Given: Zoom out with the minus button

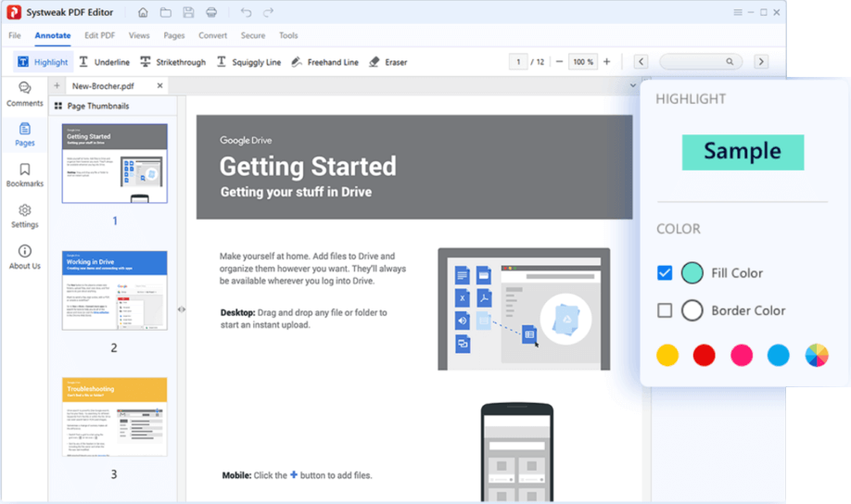Looking at the screenshot, I should pos(559,62).
